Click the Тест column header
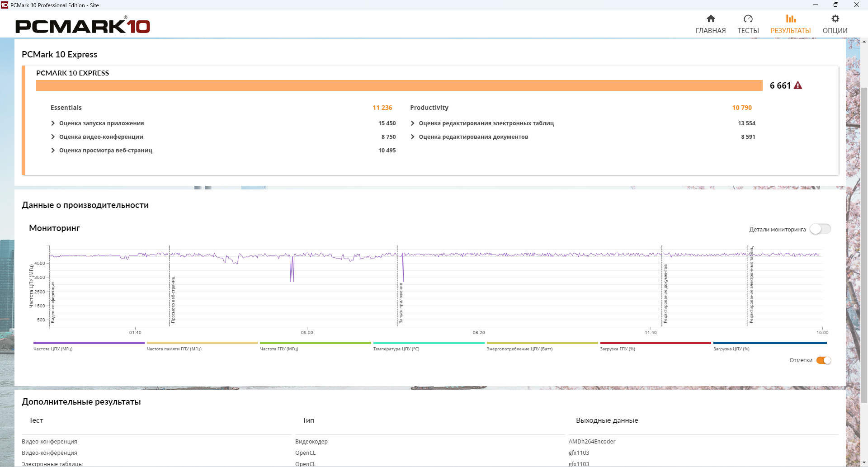Viewport: 868px width, 467px height. (36, 420)
